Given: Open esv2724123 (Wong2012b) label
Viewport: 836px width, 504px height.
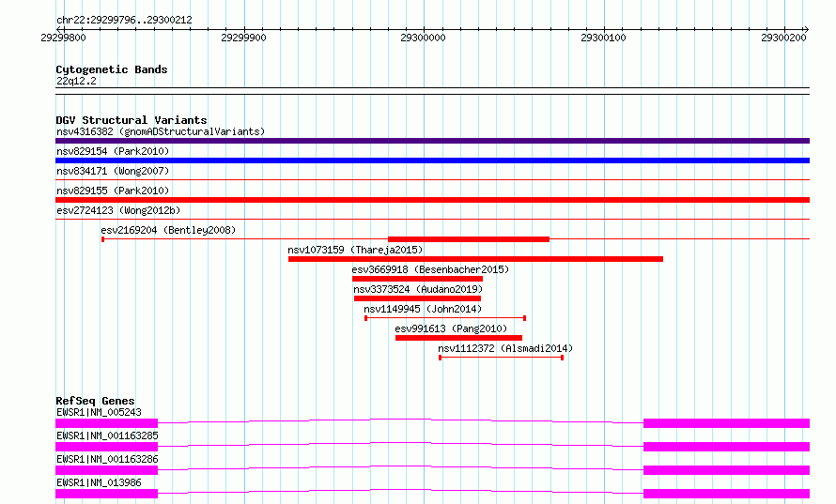Looking at the screenshot, I should [x=118, y=210].
